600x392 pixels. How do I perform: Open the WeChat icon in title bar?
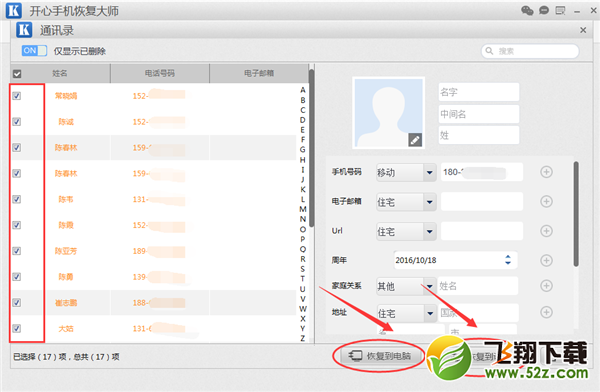[x=527, y=10]
